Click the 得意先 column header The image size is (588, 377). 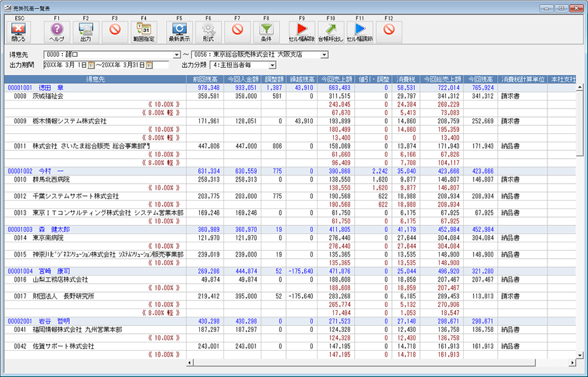pos(95,79)
